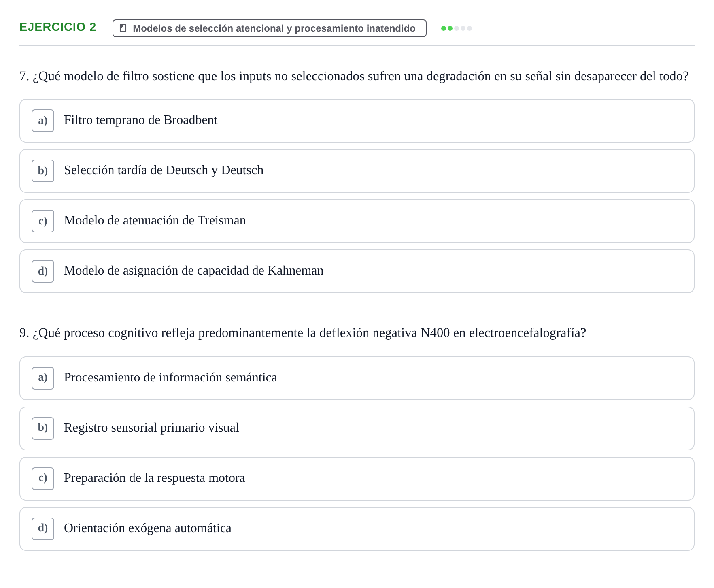Click question 7 text about filter model
The image size is (714, 588).
[x=354, y=76]
